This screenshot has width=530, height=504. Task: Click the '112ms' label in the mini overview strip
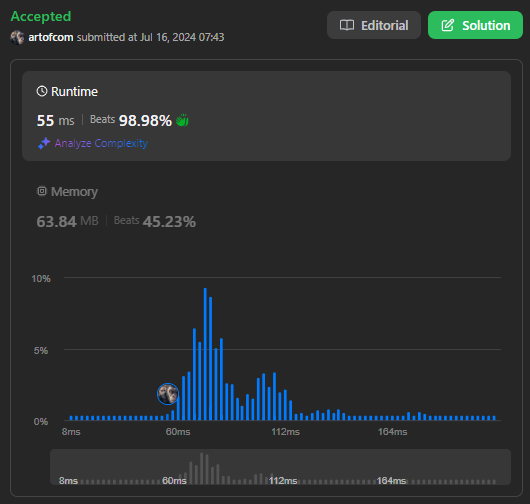(x=283, y=481)
